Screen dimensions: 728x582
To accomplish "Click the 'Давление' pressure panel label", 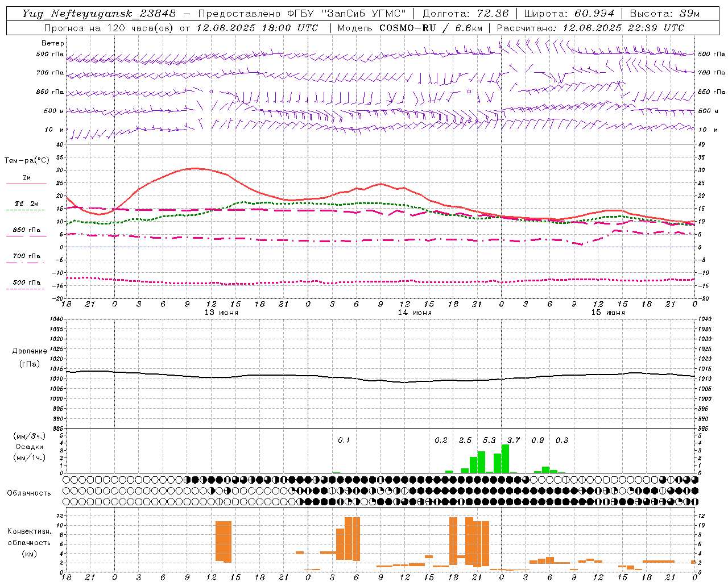I will point(30,351).
